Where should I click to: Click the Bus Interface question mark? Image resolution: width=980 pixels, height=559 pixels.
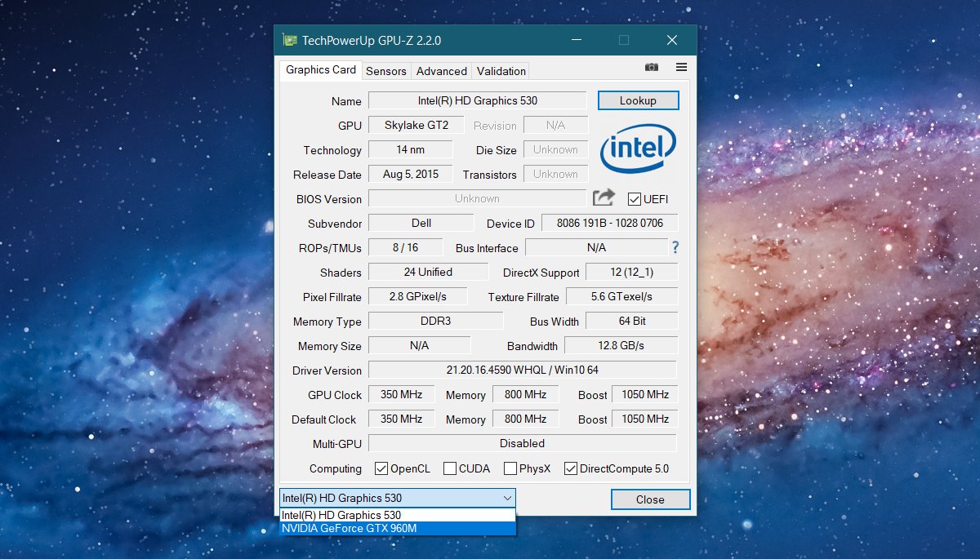pos(675,247)
